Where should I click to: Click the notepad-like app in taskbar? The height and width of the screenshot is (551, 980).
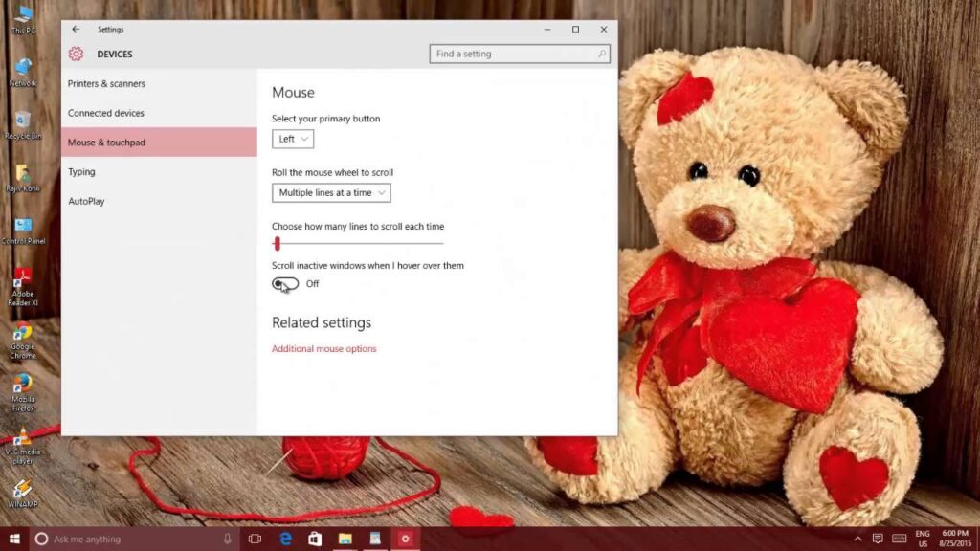coord(375,539)
